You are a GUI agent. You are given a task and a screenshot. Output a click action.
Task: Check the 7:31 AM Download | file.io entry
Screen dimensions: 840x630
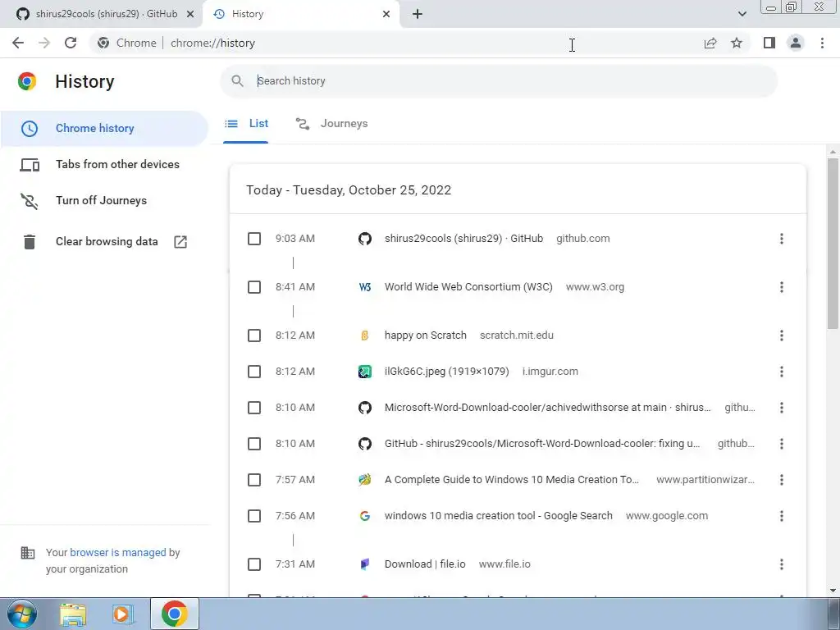pos(254,564)
